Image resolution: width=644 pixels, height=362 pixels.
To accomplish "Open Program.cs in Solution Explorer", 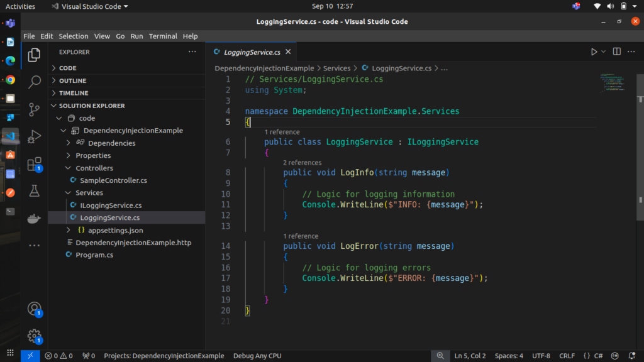I will (94, 255).
